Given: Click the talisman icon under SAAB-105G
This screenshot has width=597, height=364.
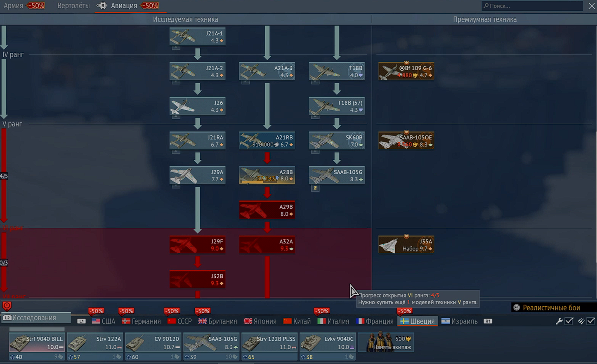Looking at the screenshot, I should (315, 188).
